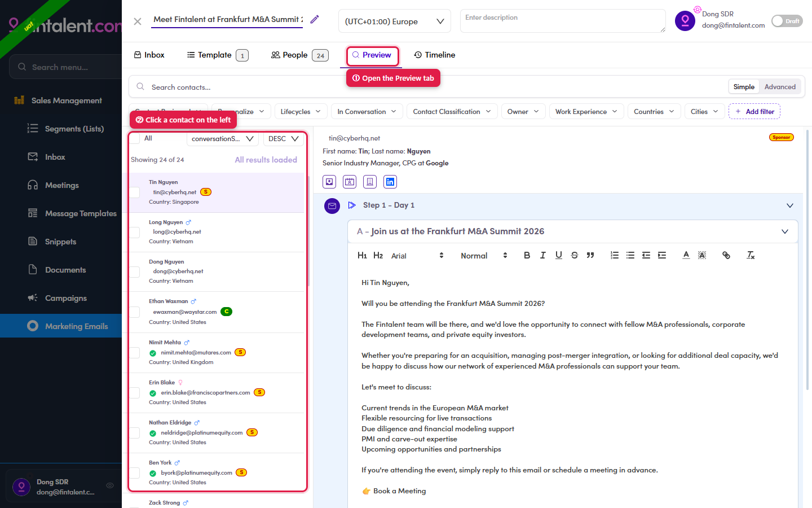The height and width of the screenshot is (508, 812).
Task: Open the Countries filter dropdown
Action: [654, 112]
